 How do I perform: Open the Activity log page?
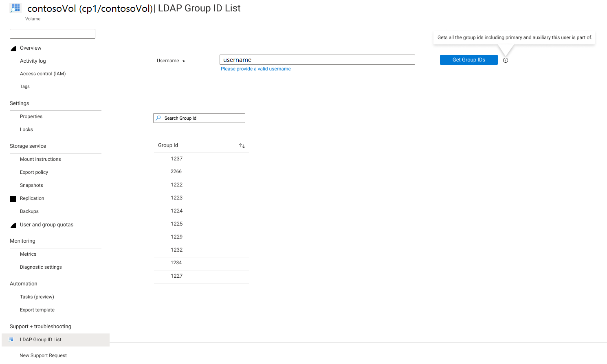pos(33,61)
